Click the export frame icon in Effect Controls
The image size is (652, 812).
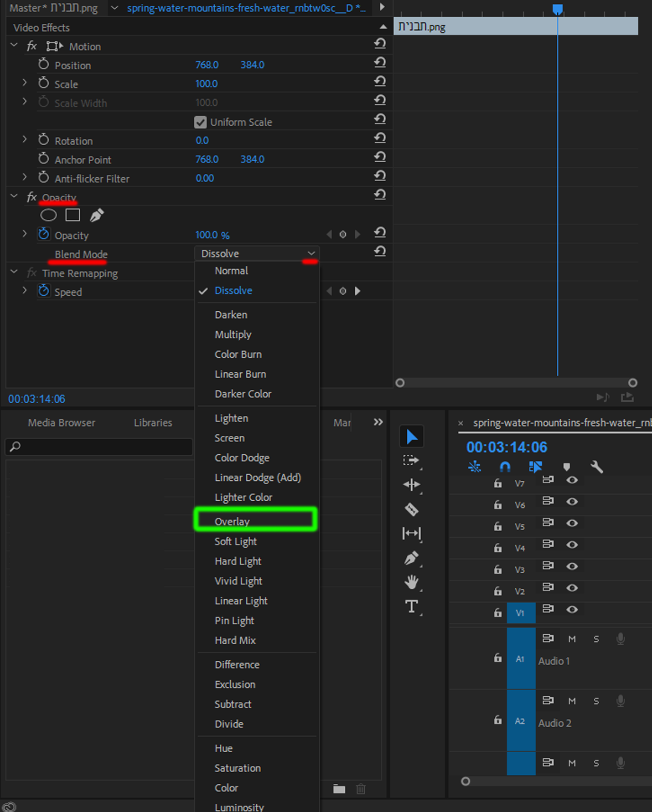(627, 397)
